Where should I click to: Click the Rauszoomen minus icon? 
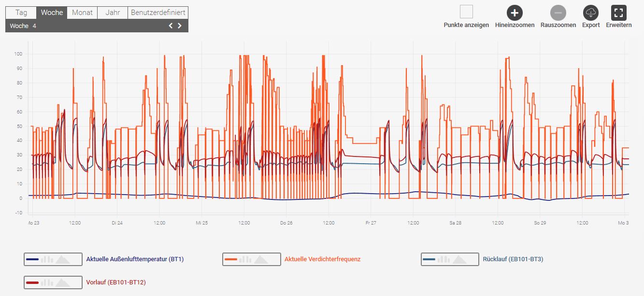[x=558, y=13]
